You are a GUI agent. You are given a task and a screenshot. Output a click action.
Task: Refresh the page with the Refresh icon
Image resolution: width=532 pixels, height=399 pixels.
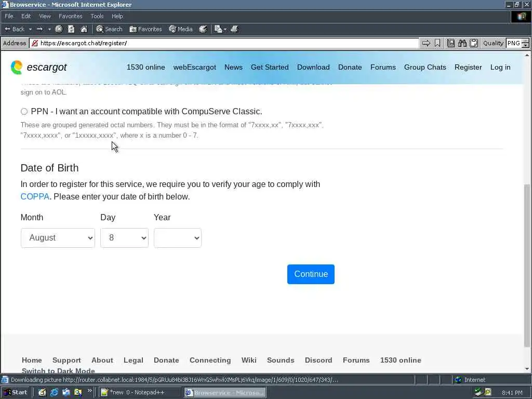click(x=71, y=29)
